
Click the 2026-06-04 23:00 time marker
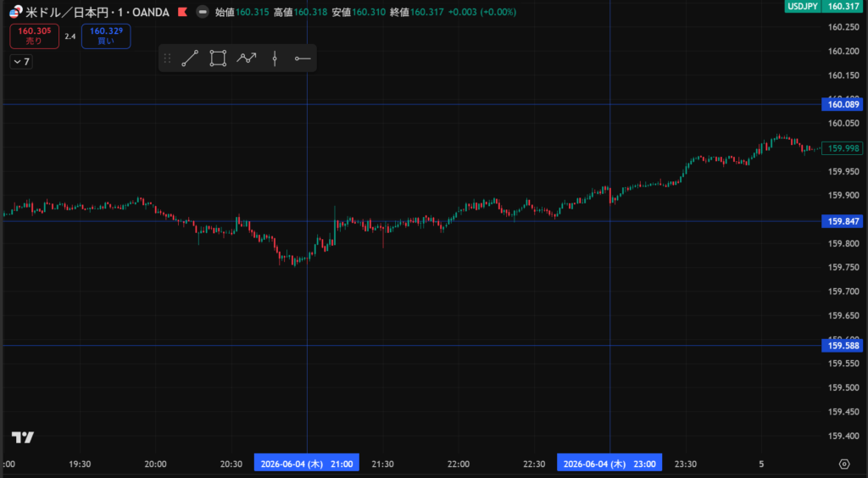[609, 464]
